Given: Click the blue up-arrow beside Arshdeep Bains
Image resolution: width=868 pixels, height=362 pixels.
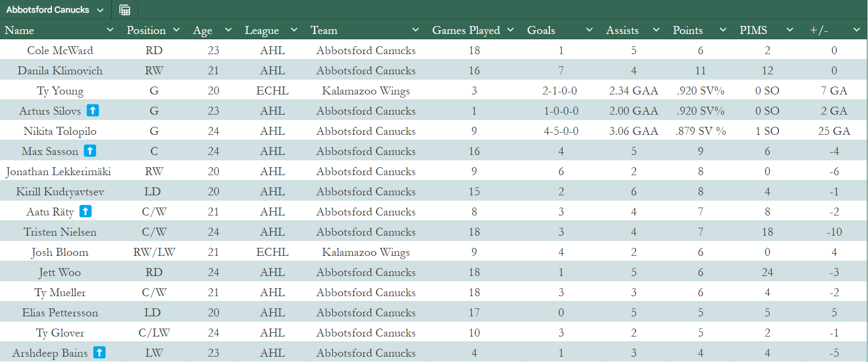Looking at the screenshot, I should coord(99,352).
